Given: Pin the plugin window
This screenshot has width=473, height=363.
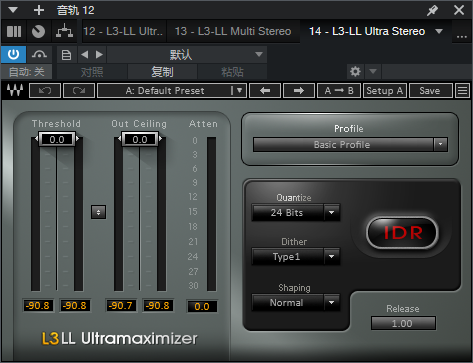Looking at the screenshot, I should 433,10.
